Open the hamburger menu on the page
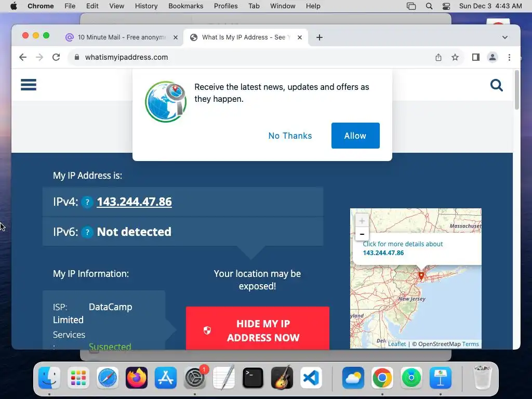 point(29,85)
